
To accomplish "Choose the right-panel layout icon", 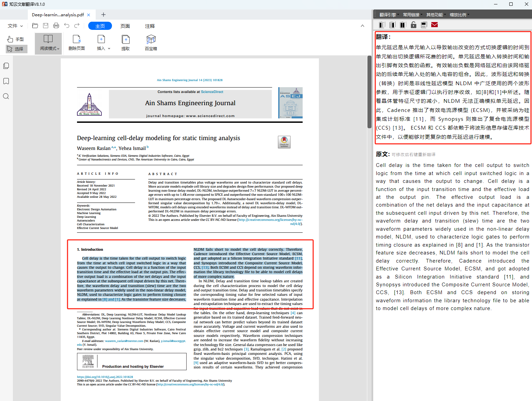I will pos(393,25).
